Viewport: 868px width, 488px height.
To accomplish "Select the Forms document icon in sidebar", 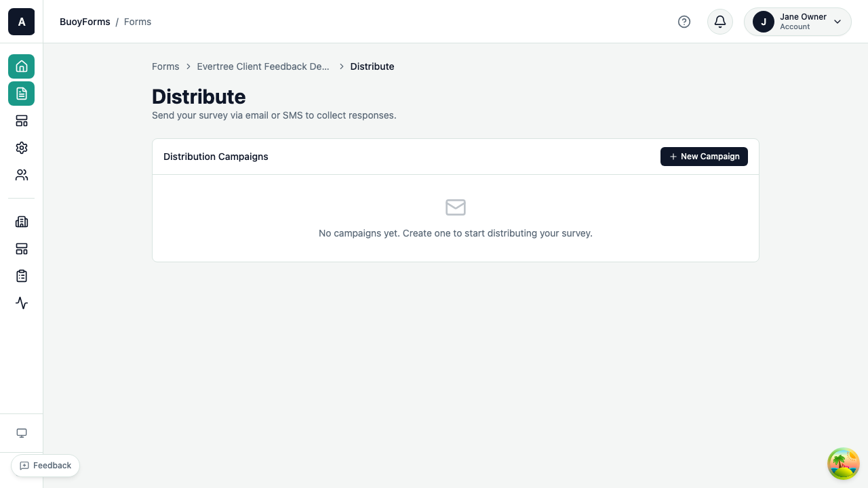I will click(x=21, y=94).
